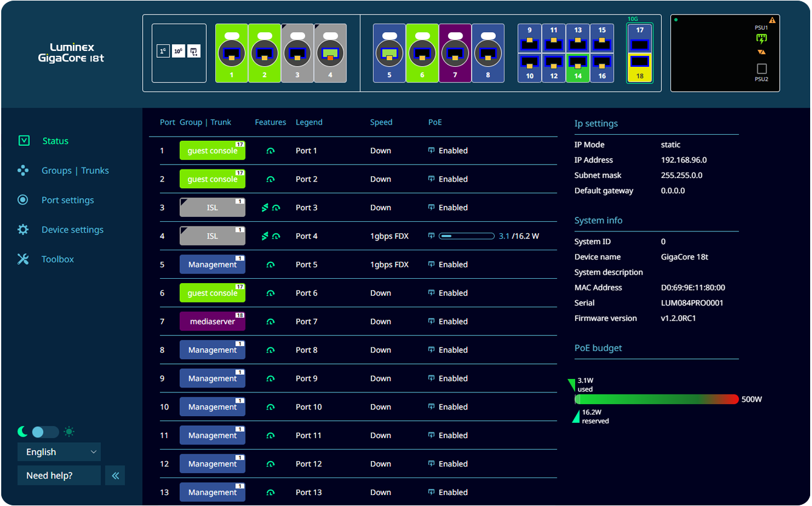Viewport: 812px width, 506px height.
Task: Click the IP address 192.168.96.0
Action: pyautogui.click(x=684, y=160)
